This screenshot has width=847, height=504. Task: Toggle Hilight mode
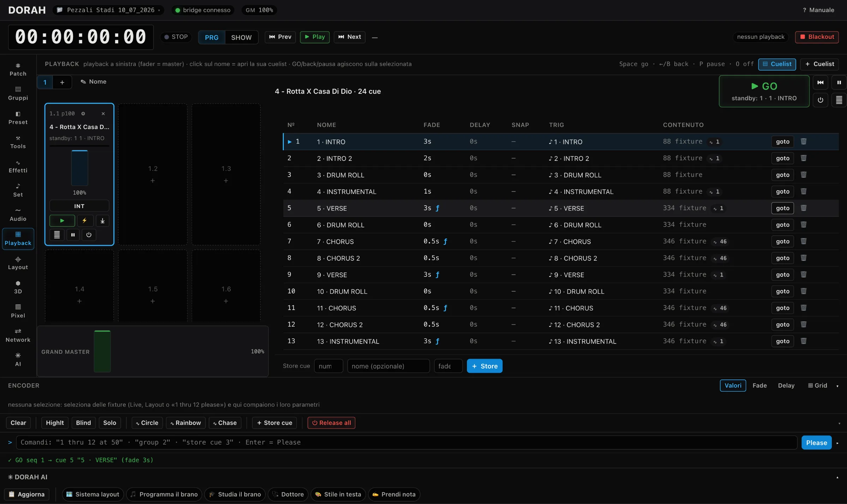point(55,423)
